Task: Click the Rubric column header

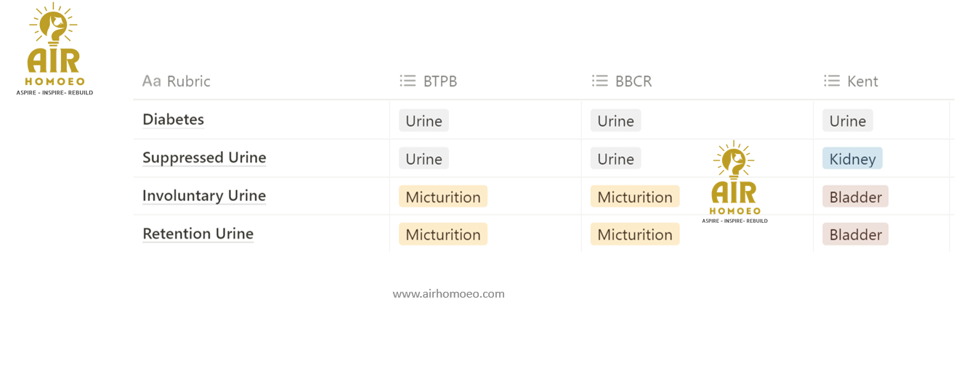Action: pos(188,81)
